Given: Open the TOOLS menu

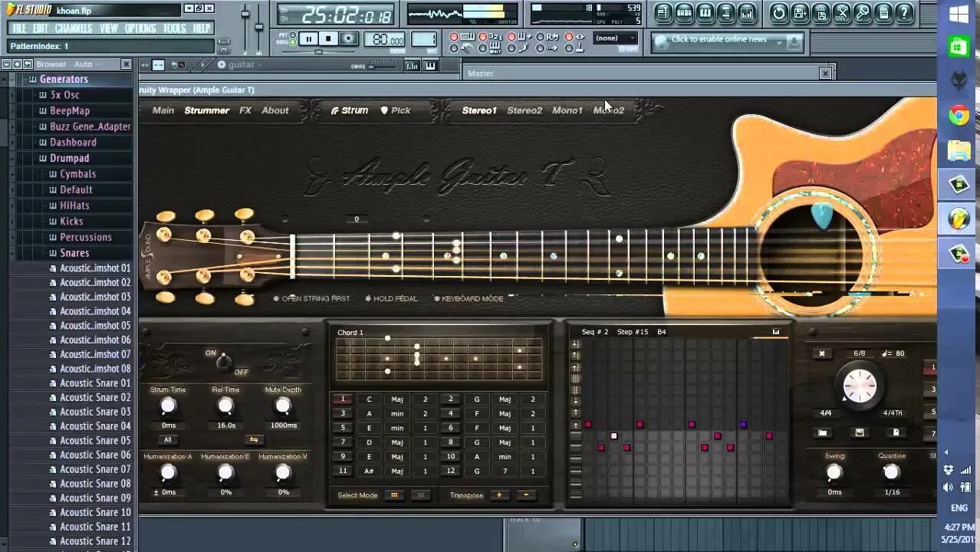Looking at the screenshot, I should point(174,28).
